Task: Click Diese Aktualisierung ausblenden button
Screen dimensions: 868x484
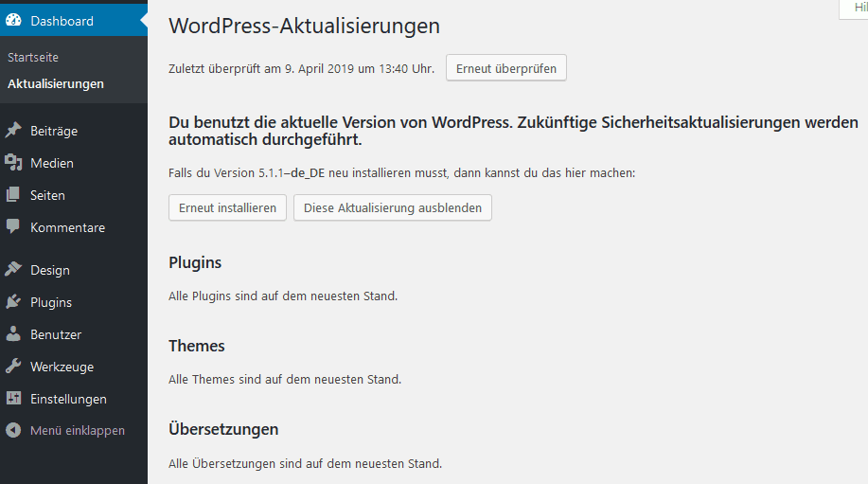Action: (x=393, y=207)
